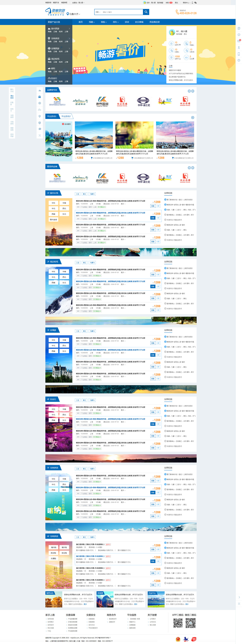Click 返回顶部 in the left floor navigation
The height and width of the screenshot is (644, 242).
point(12,135)
